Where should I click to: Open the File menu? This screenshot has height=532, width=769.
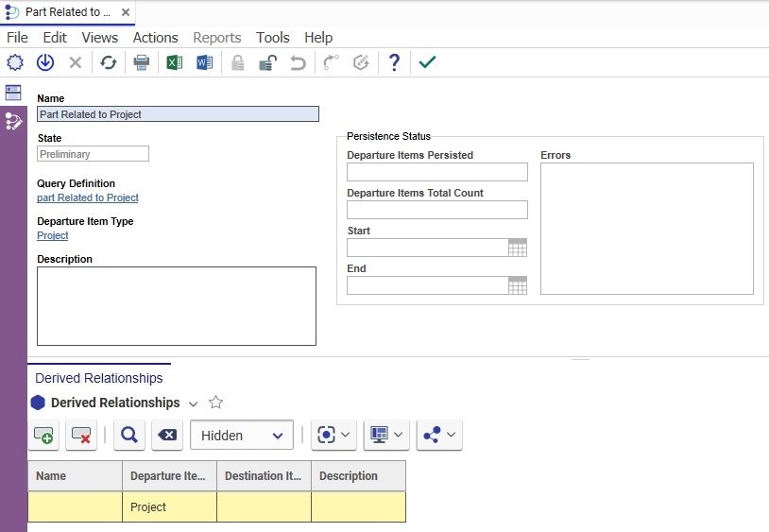point(17,38)
